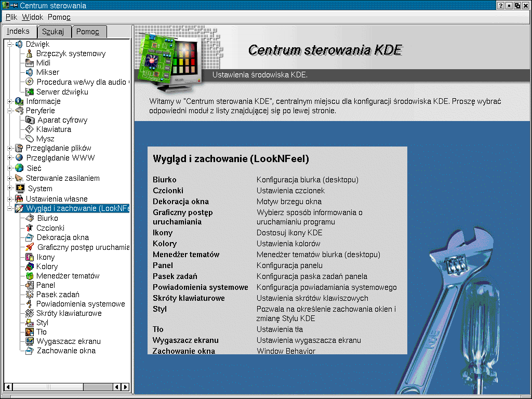Click the System star icon
This screenshot has height=399, width=532.
(x=20, y=188)
